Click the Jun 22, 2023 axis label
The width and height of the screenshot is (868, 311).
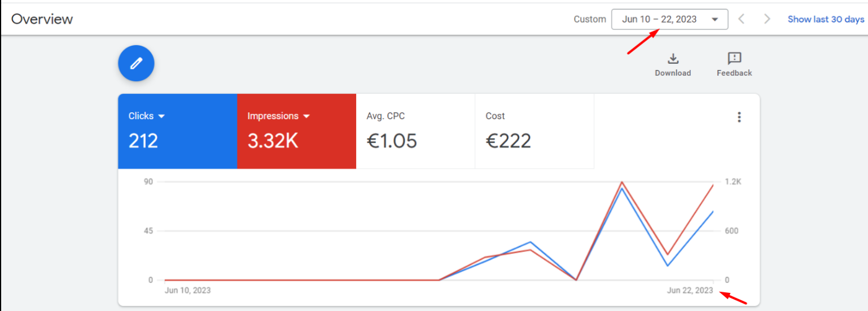[x=690, y=290]
